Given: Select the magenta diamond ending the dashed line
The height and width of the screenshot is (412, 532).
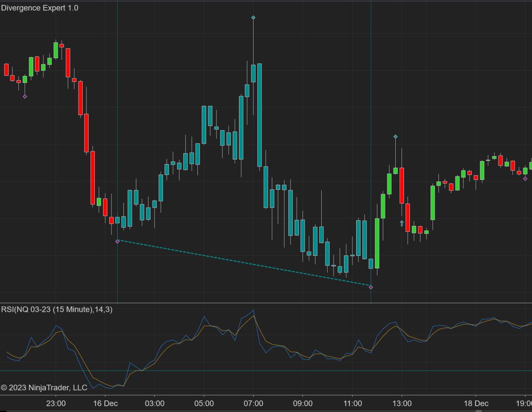Looking at the screenshot, I should point(371,287).
